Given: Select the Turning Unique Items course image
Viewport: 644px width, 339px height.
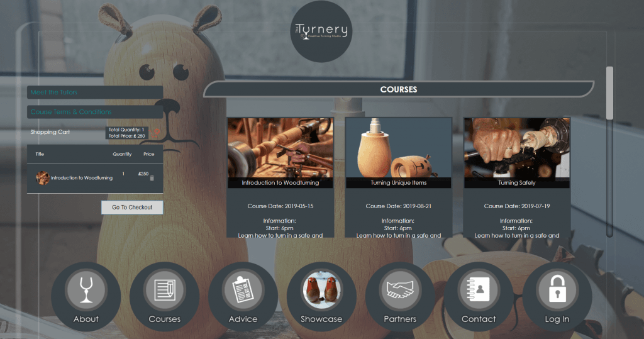Looking at the screenshot, I should click(x=398, y=148).
